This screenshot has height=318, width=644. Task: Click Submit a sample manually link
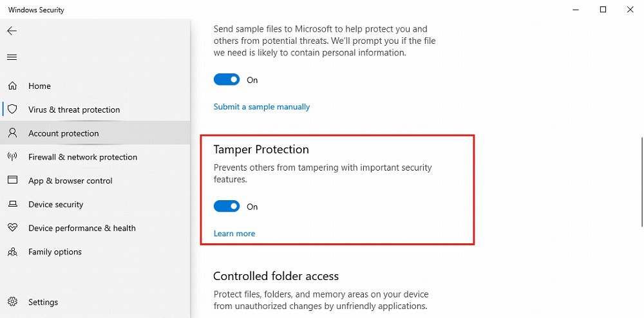(x=261, y=107)
